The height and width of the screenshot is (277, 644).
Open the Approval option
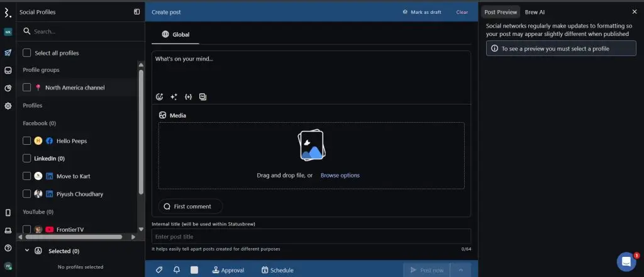pyautogui.click(x=228, y=270)
